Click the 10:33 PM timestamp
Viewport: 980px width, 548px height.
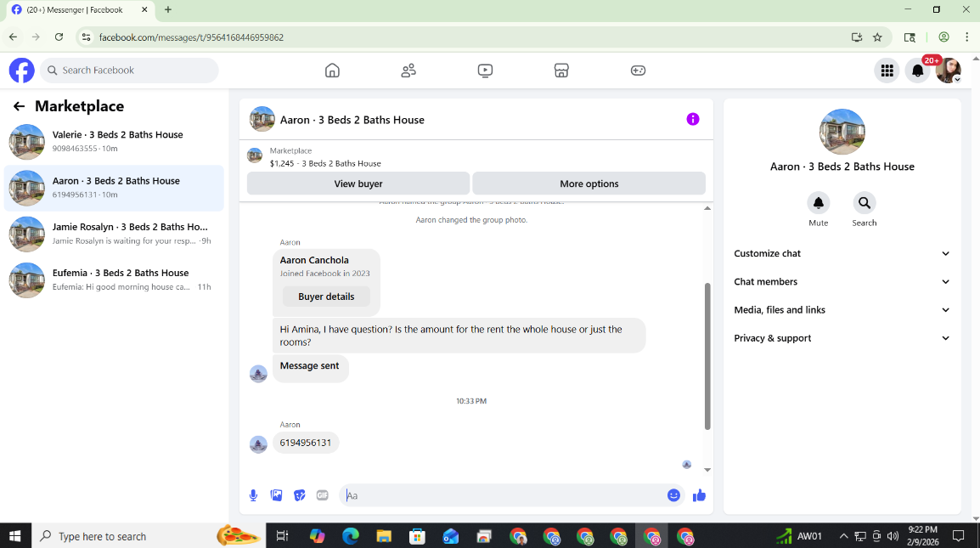471,401
